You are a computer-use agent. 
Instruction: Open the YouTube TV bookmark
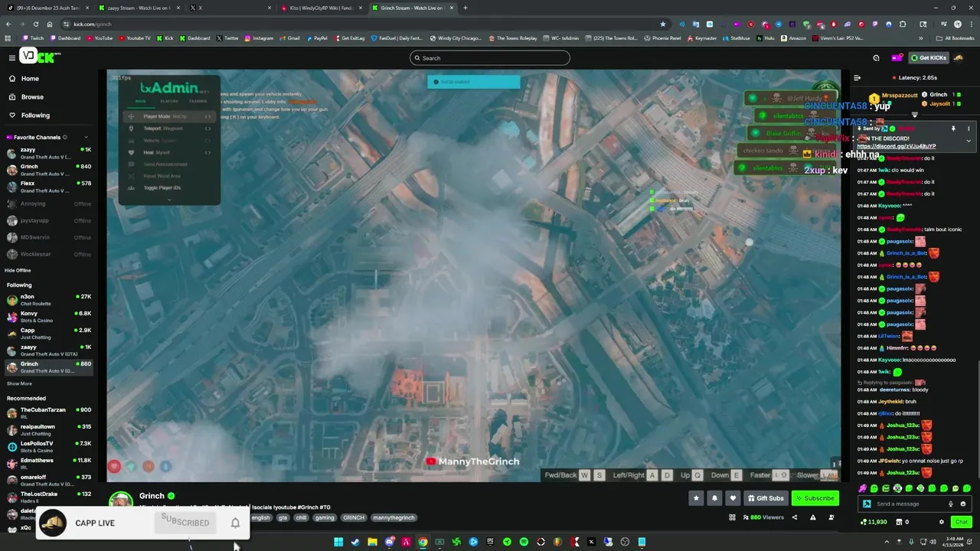134,37
